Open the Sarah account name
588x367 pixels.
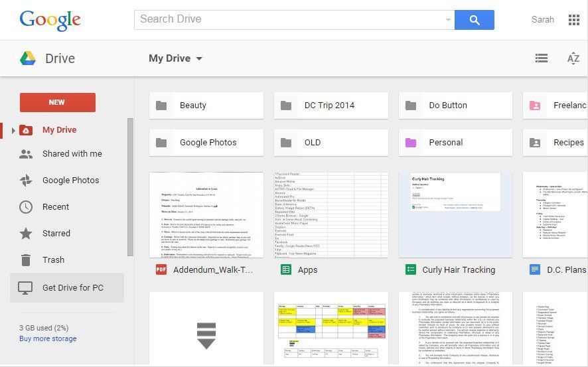543,20
